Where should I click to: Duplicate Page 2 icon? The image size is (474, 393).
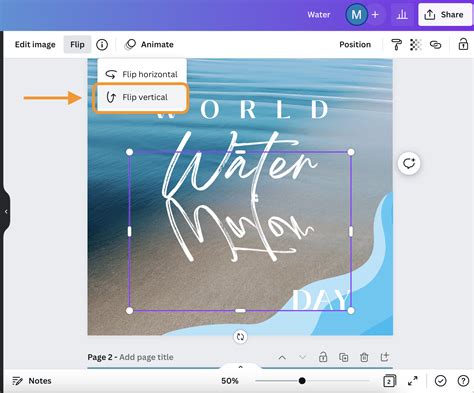click(x=343, y=357)
